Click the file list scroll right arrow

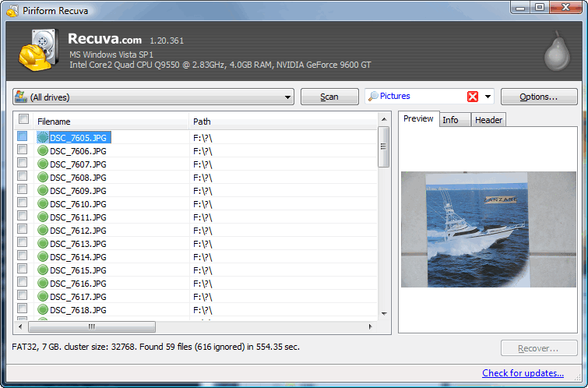(x=370, y=326)
